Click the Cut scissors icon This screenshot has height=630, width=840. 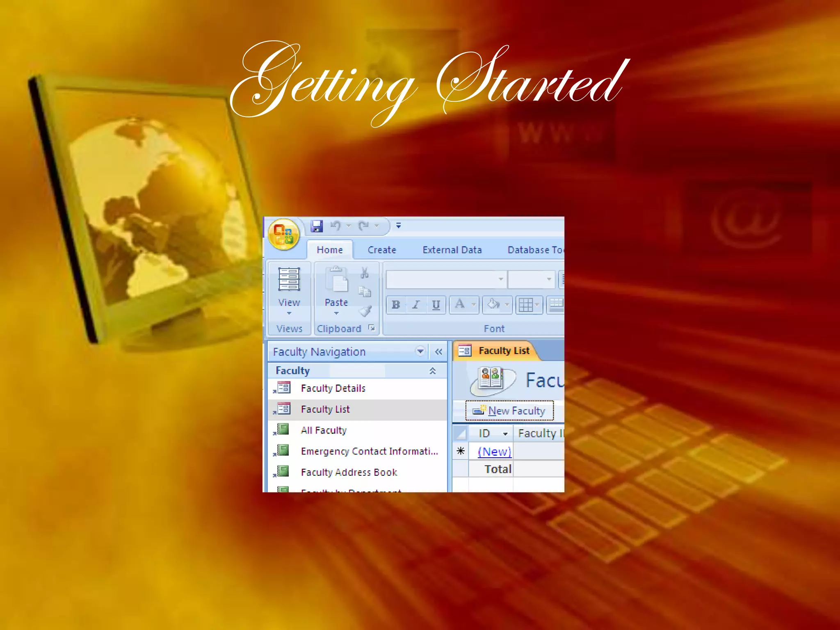(364, 273)
